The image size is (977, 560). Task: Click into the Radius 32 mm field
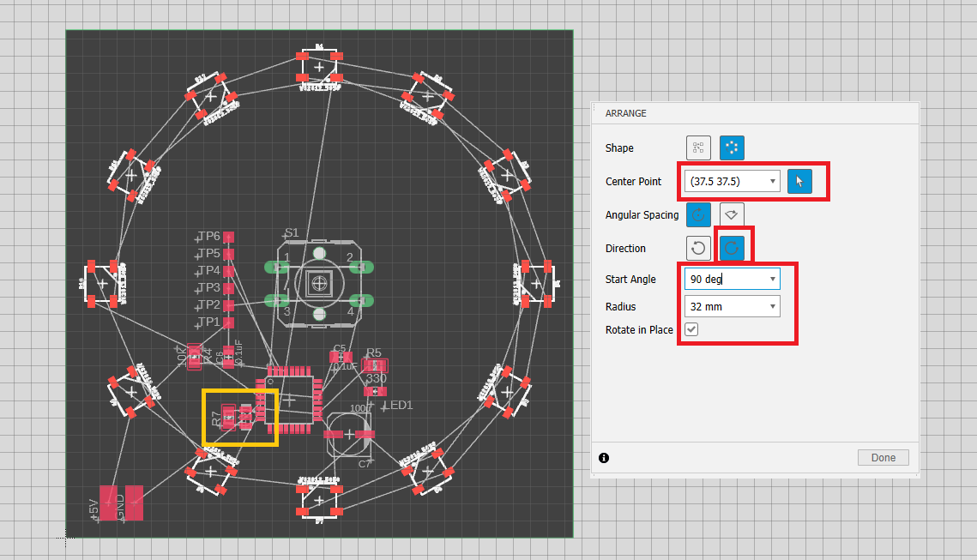(725, 306)
